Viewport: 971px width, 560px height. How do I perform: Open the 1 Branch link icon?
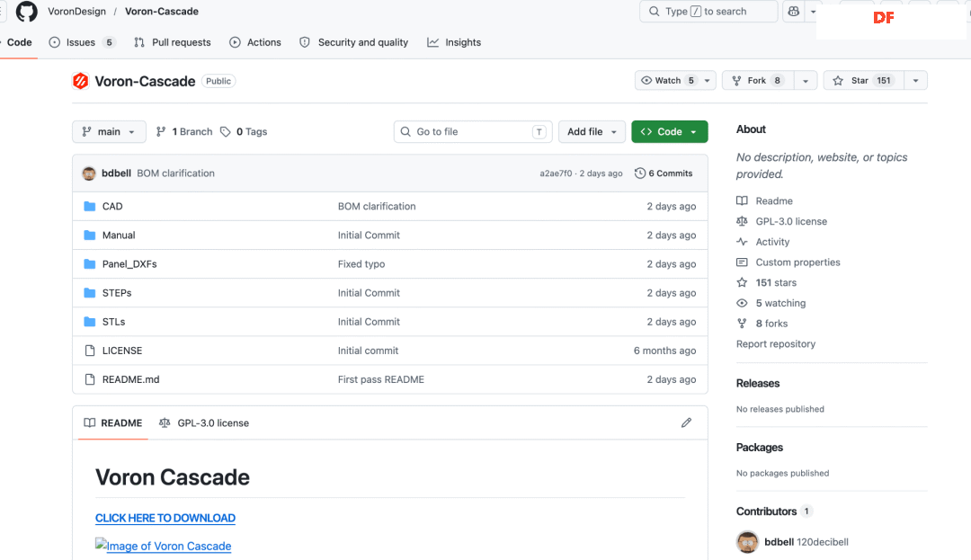(161, 131)
